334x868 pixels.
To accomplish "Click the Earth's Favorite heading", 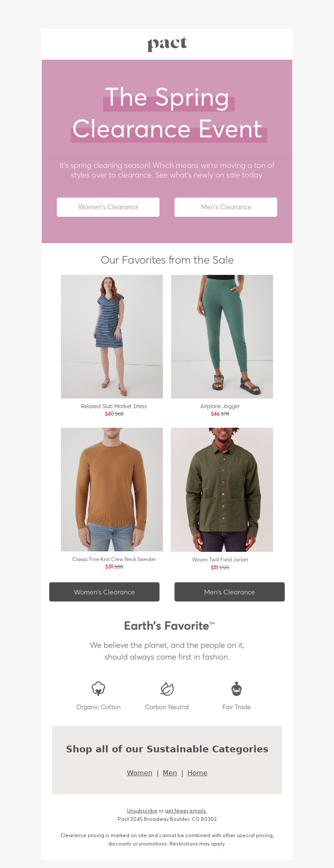I will (x=169, y=626).
